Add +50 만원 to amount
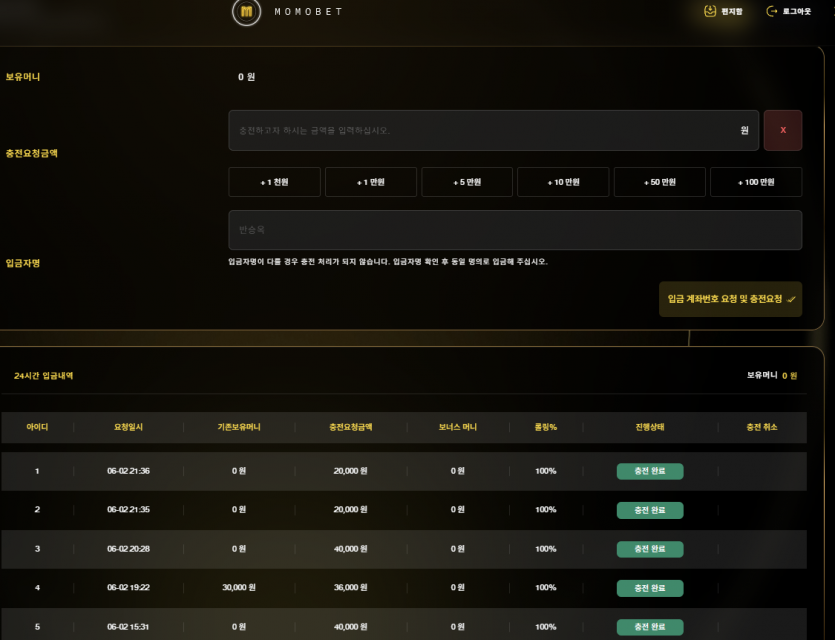The width and height of the screenshot is (835, 640). 660,182
